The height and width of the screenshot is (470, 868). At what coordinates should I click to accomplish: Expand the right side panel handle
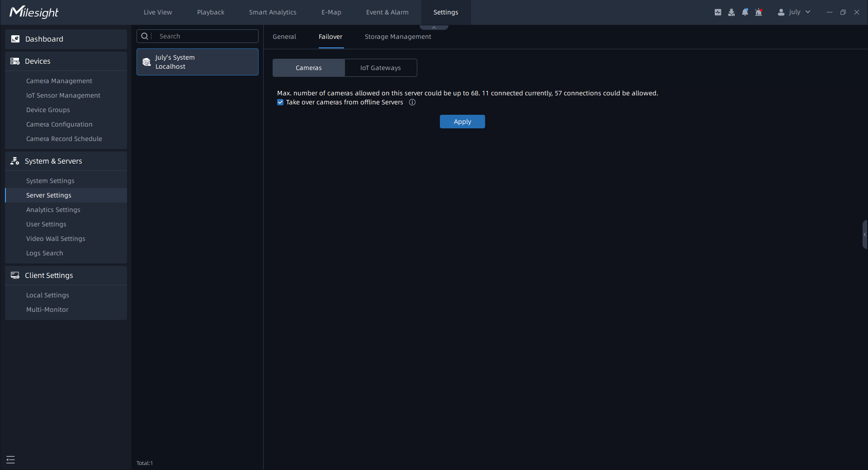coord(865,235)
